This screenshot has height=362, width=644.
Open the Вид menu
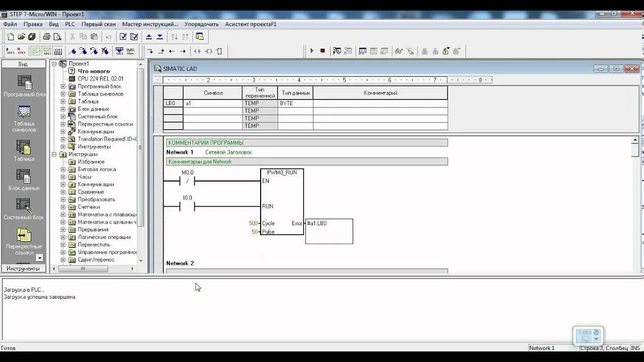click(x=54, y=24)
